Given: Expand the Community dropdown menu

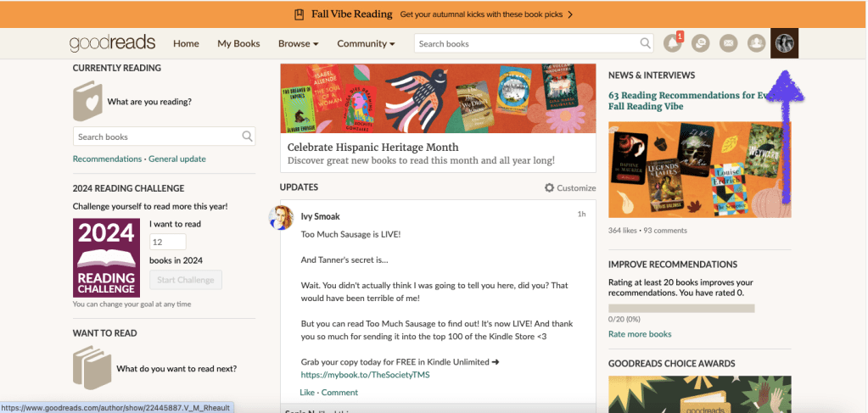Looking at the screenshot, I should click(366, 43).
